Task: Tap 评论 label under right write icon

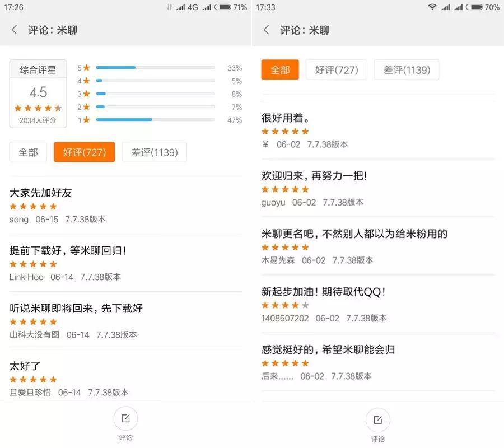Action: click(377, 439)
